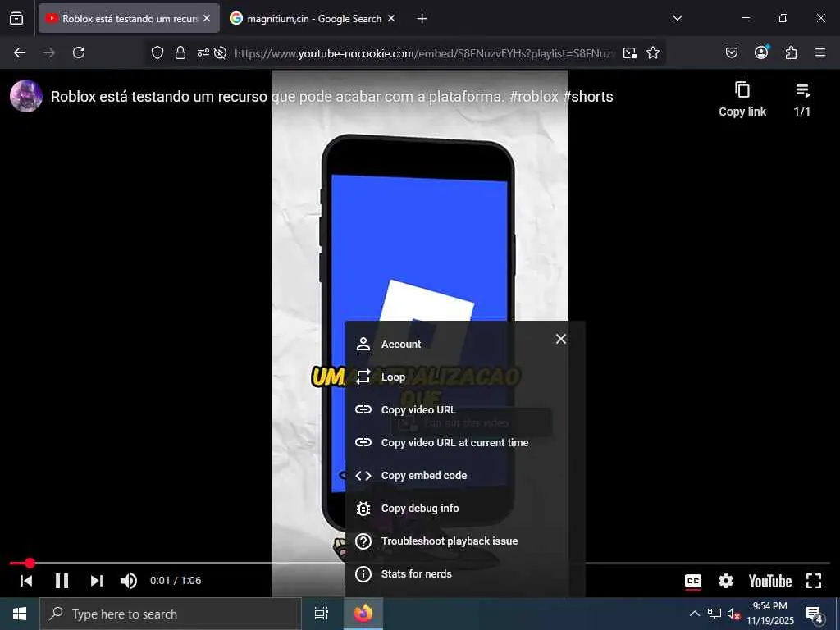Close the magnitium,cin Google Search tab
Image resolution: width=840 pixels, height=630 pixels.
pos(391,18)
